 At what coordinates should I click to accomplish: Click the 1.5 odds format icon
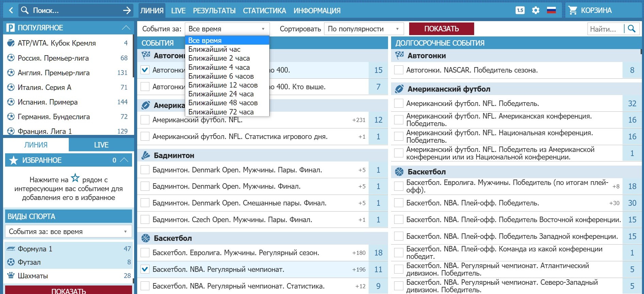pyautogui.click(x=520, y=10)
